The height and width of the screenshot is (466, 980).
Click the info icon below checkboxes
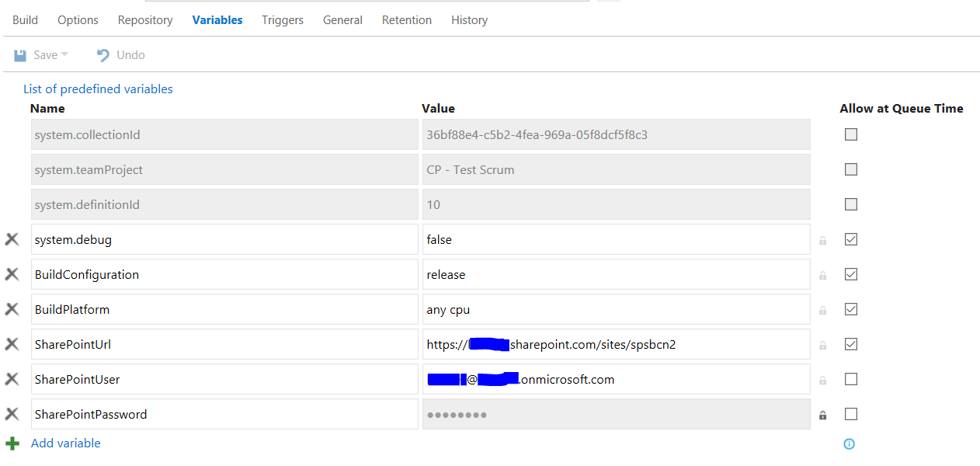coord(849,444)
